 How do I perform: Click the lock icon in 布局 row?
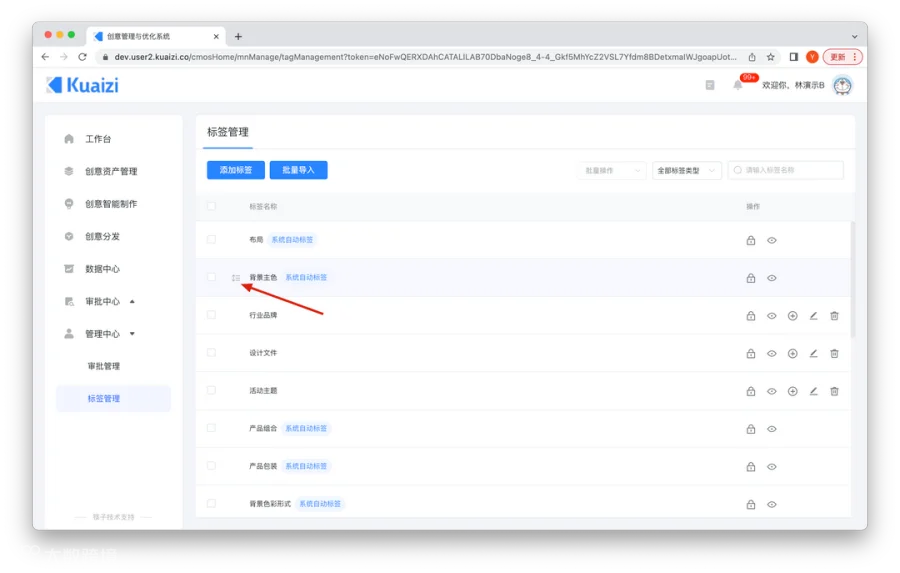click(751, 241)
